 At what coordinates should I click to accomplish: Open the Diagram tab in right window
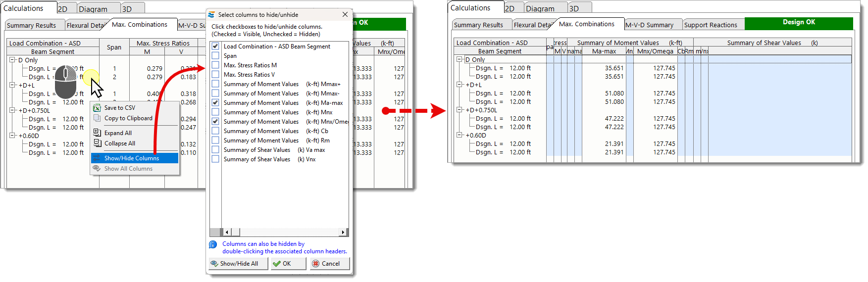pos(546,8)
